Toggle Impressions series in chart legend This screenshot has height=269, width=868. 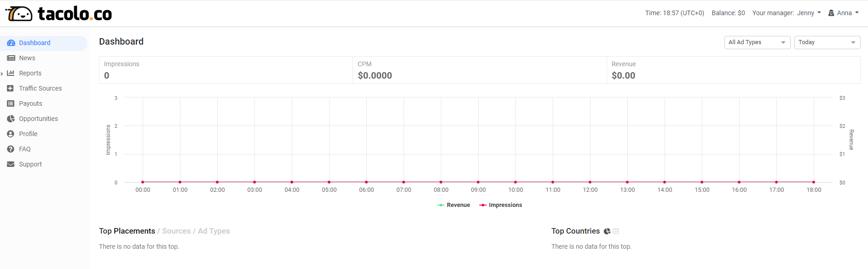click(x=501, y=205)
